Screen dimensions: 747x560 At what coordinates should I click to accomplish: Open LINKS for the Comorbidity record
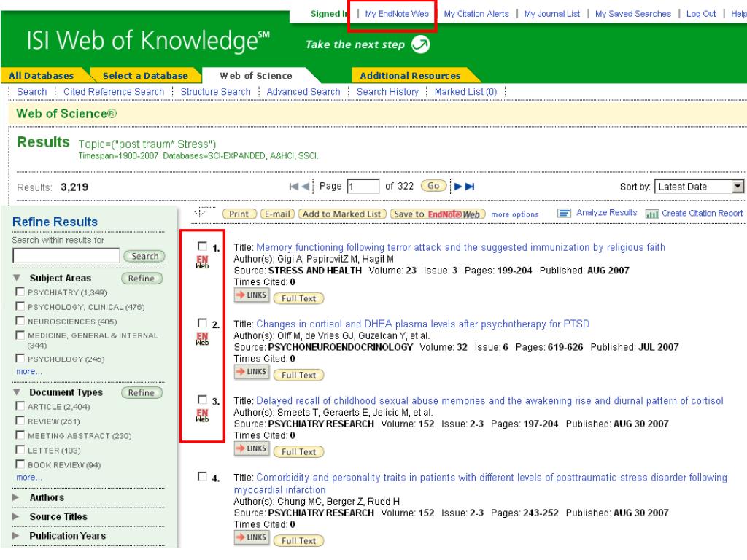(x=252, y=537)
